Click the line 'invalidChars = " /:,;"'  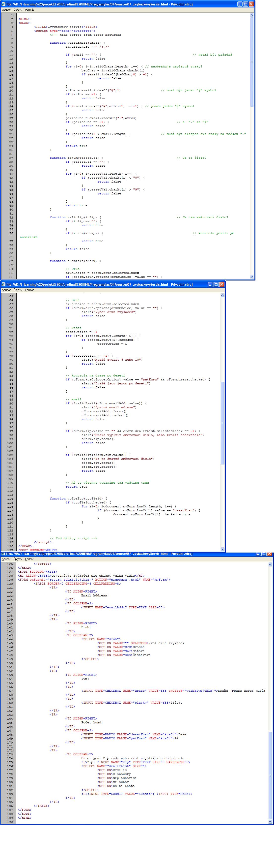(87, 47)
